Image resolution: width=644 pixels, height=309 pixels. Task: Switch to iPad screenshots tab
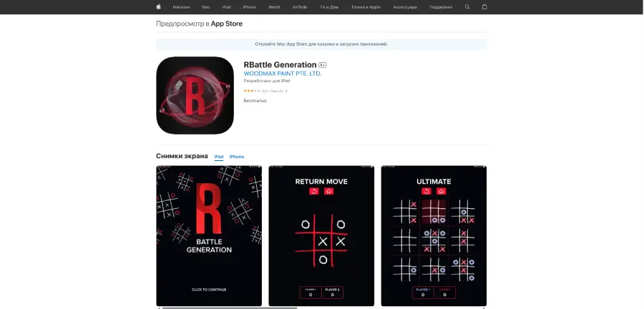pos(219,157)
